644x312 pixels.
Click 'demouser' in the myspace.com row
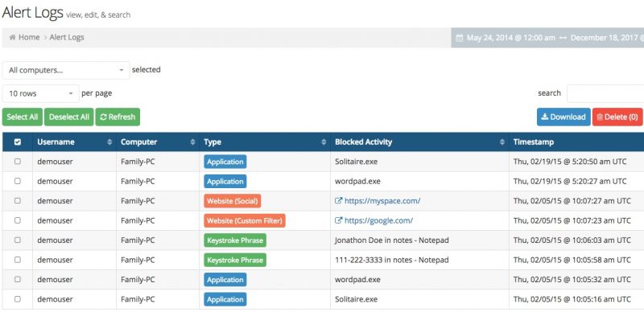click(55, 201)
